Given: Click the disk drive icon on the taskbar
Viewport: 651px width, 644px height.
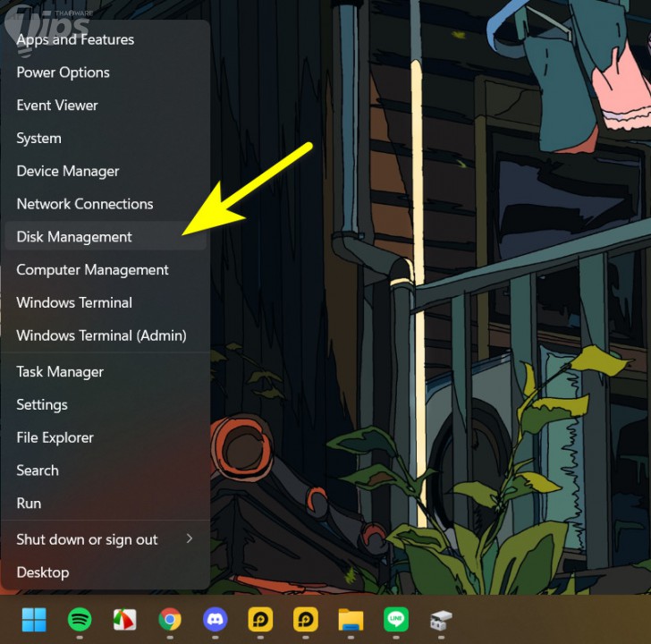Looking at the screenshot, I should 441,621.
